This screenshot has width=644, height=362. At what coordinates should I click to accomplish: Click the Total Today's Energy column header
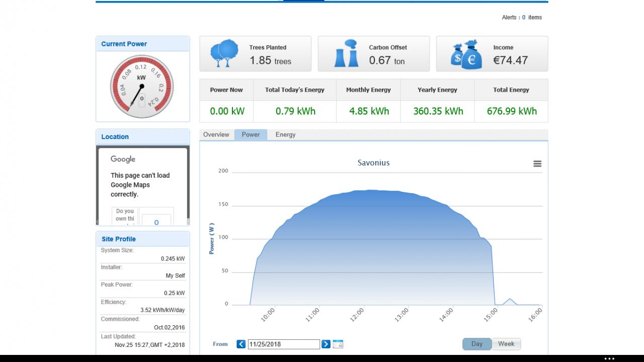point(295,90)
